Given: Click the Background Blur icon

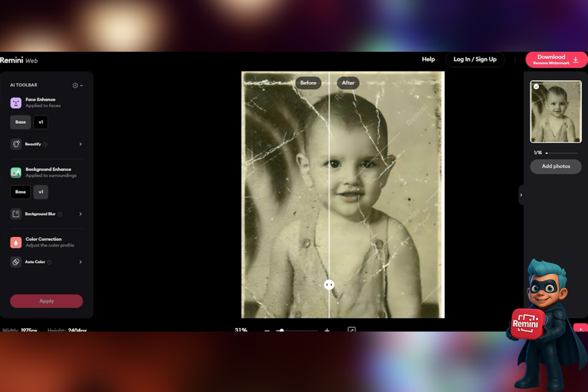Looking at the screenshot, I should coord(16,214).
